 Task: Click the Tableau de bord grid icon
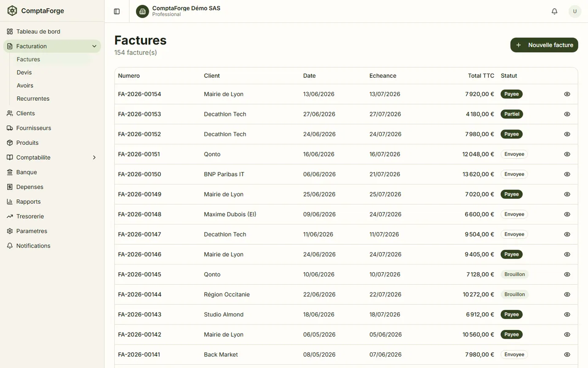pyautogui.click(x=10, y=31)
